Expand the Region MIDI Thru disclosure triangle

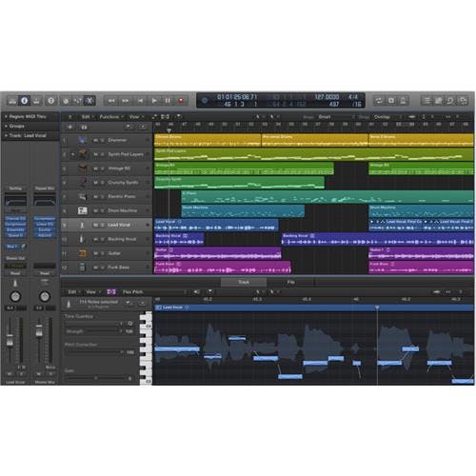tap(6, 116)
